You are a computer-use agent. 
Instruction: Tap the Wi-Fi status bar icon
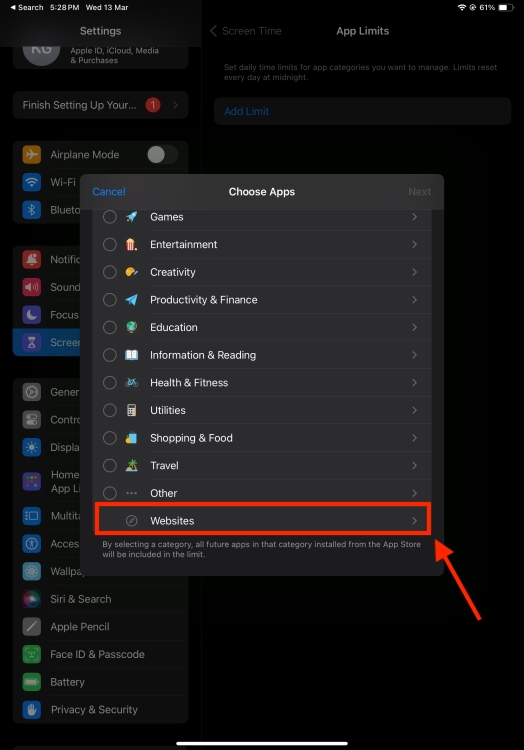pos(462,7)
